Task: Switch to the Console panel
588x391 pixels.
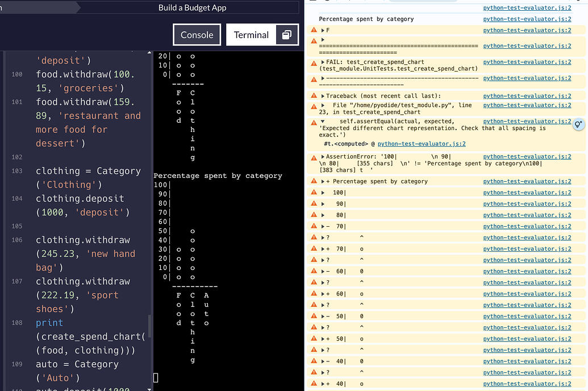Action: click(197, 35)
